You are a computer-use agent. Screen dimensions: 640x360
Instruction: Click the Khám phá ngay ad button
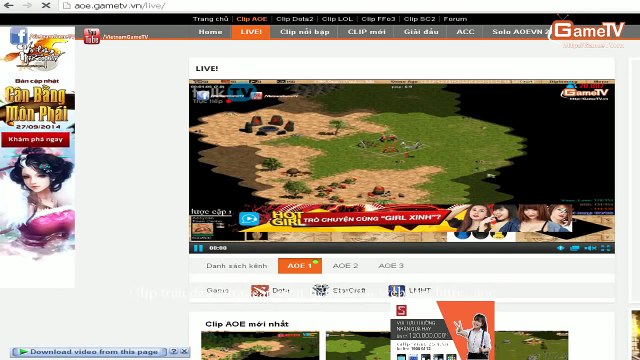(36, 139)
